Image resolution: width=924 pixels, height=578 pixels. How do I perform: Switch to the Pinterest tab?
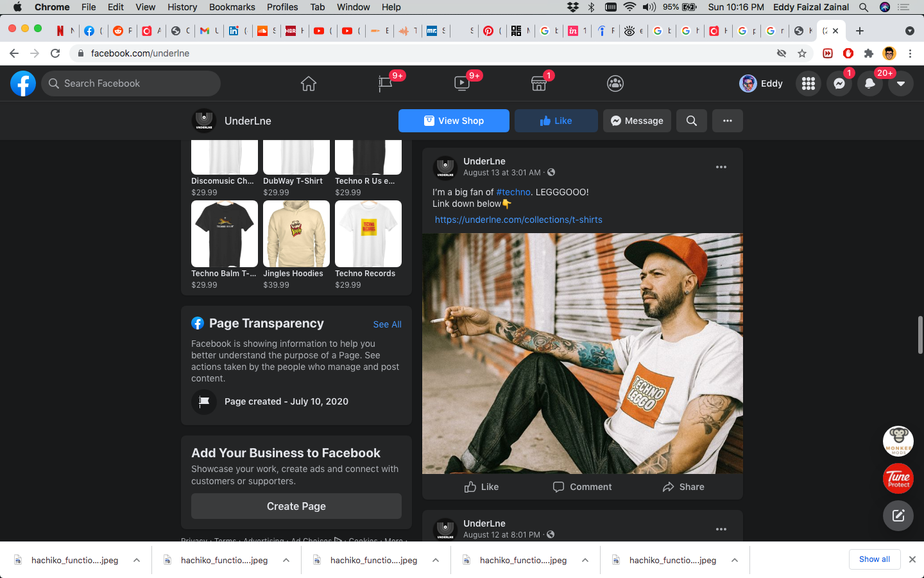coord(492,31)
